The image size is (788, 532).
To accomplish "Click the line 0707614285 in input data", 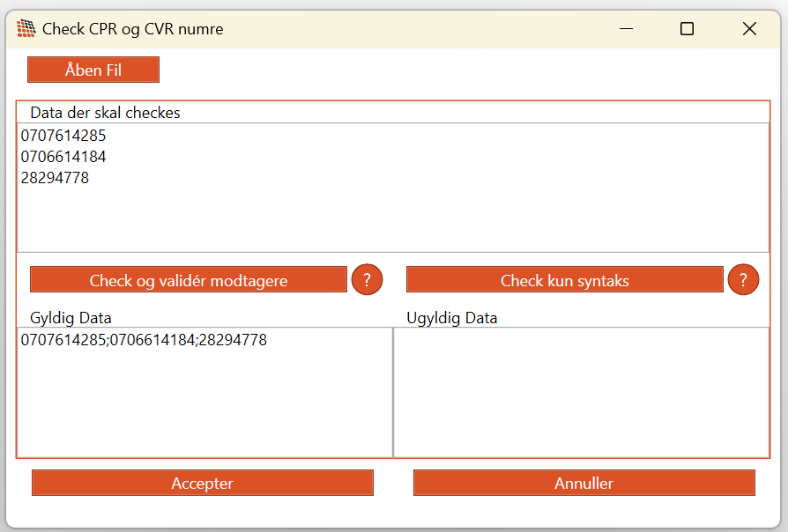I will (63, 136).
